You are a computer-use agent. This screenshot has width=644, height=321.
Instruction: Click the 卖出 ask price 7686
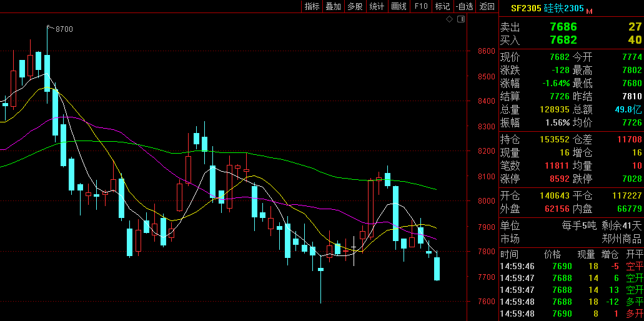click(563, 27)
